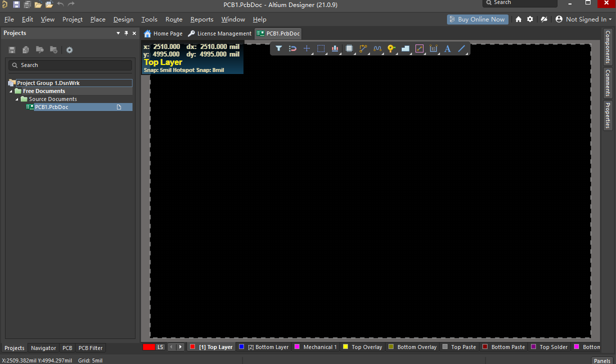Click Projects panel save icon

point(12,50)
